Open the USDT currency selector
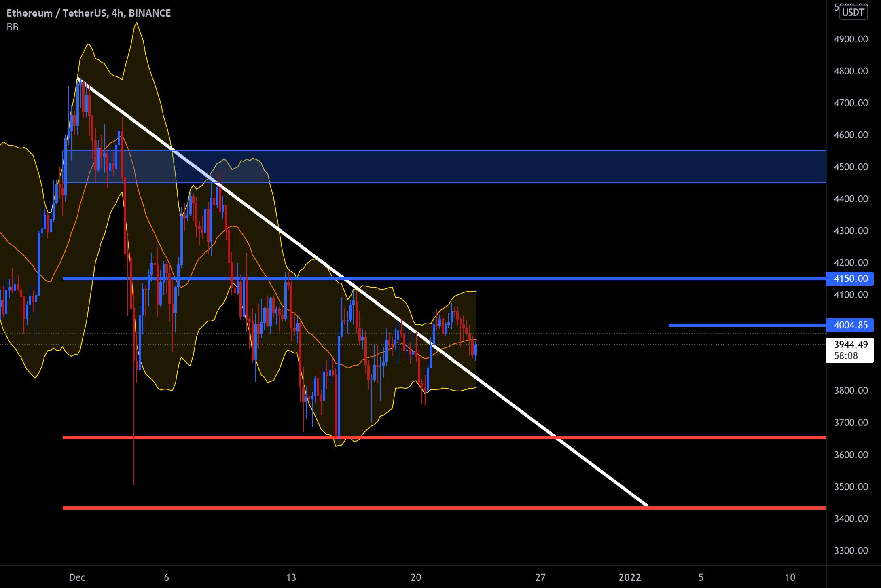The height and width of the screenshot is (588, 881). coord(853,12)
